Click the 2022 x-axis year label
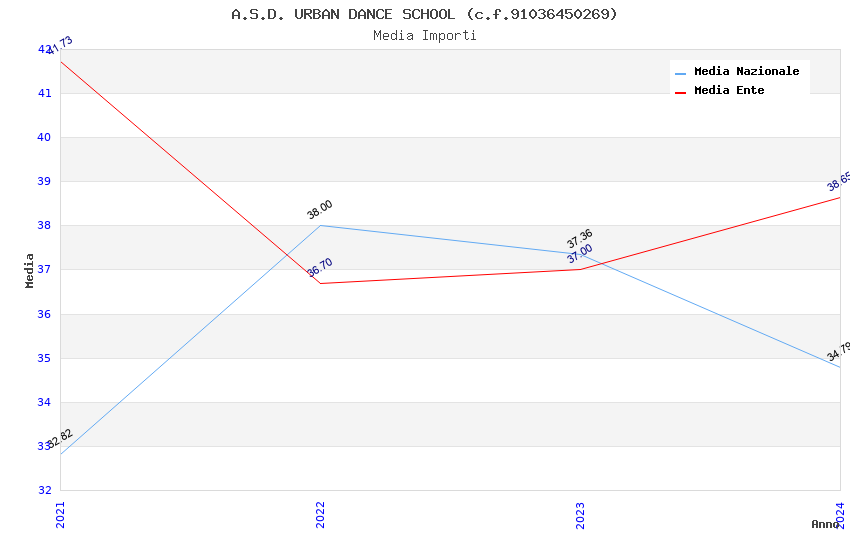850x550 pixels. (x=320, y=514)
